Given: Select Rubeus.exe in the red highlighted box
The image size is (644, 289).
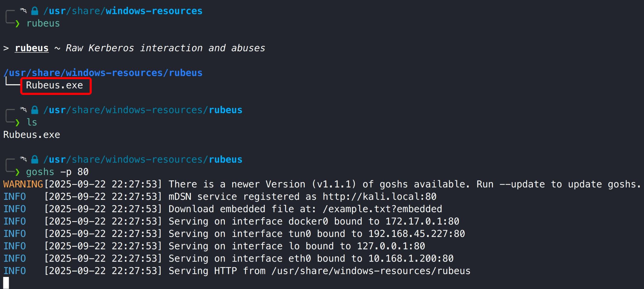Looking at the screenshot, I should pyautogui.click(x=55, y=85).
